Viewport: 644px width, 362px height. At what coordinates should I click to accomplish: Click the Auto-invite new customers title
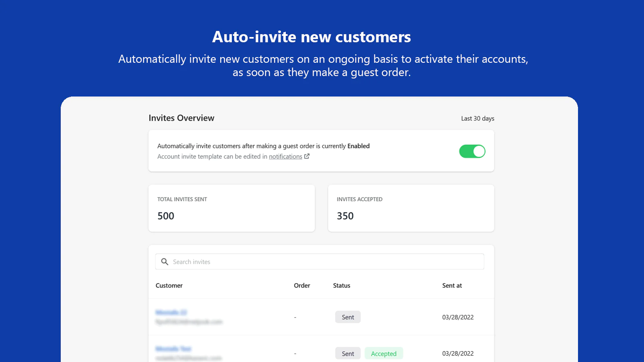pyautogui.click(x=312, y=37)
